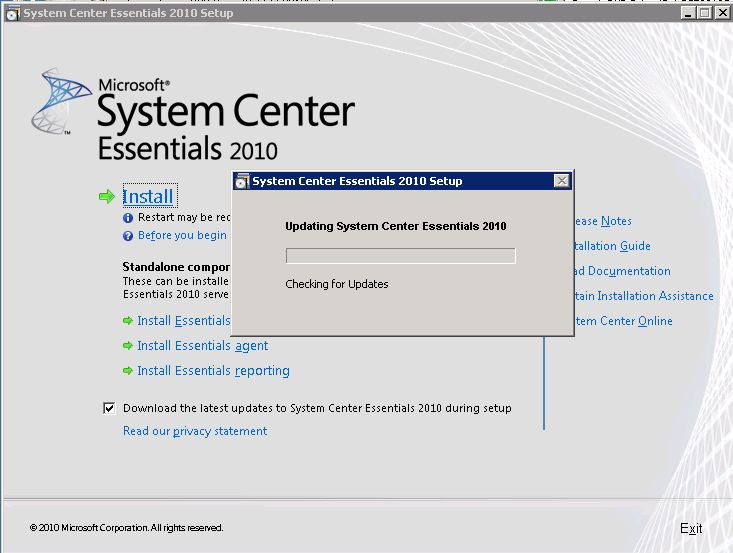
Task: Click the large Install link
Action: (148, 196)
